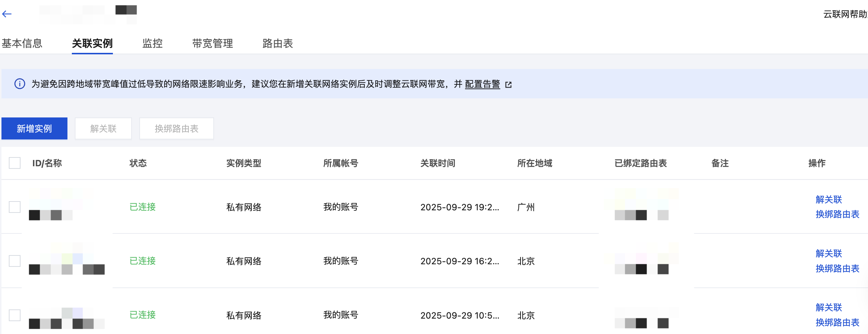The height and width of the screenshot is (334, 868).
Task: Open the 监控 tab
Action: point(152,43)
